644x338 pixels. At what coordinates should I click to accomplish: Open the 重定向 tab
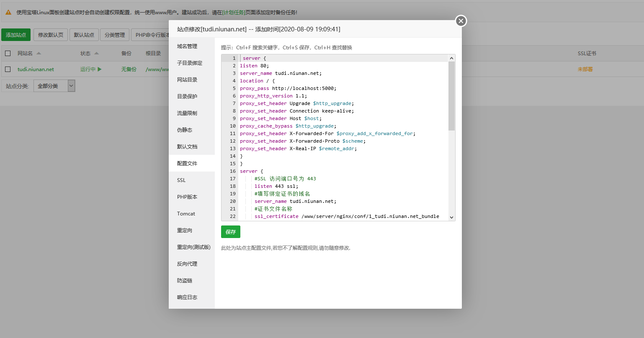tap(192, 230)
